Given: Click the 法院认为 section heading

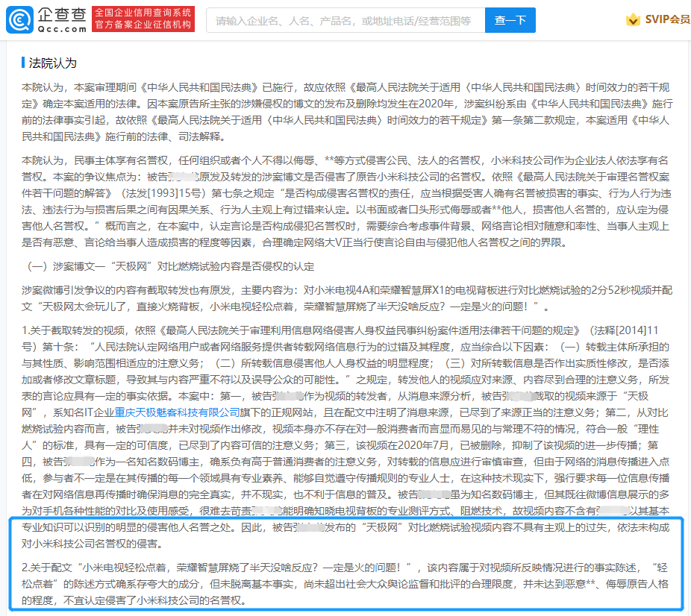Looking at the screenshot, I should [52, 63].
